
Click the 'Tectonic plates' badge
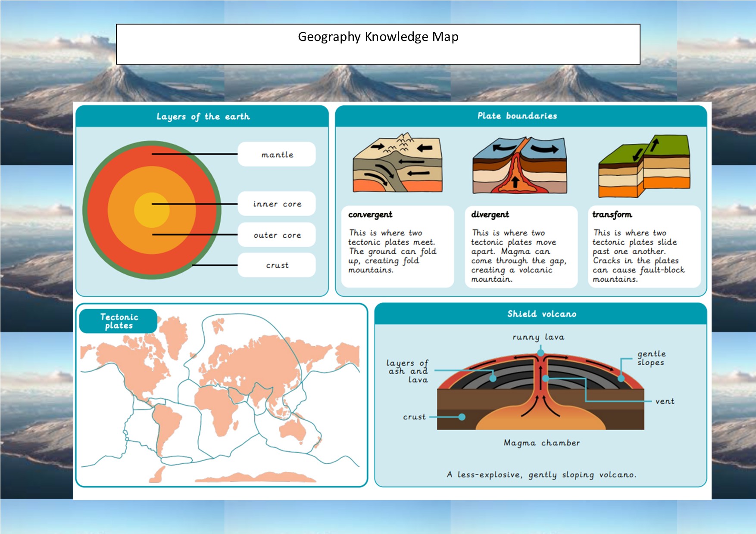119,321
